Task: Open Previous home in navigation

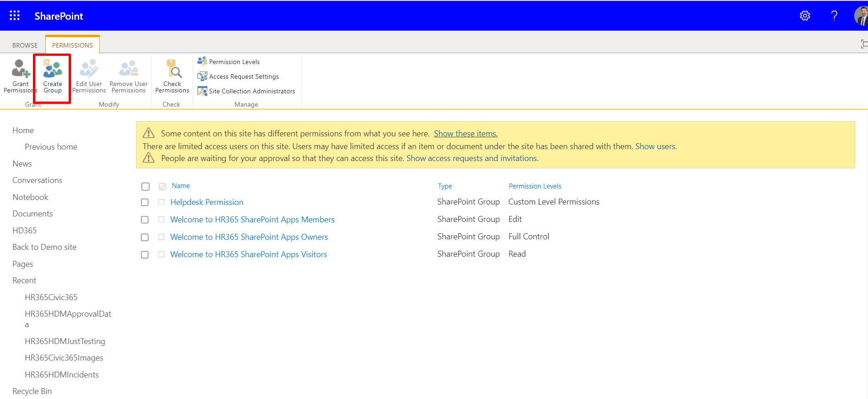Action: point(51,147)
